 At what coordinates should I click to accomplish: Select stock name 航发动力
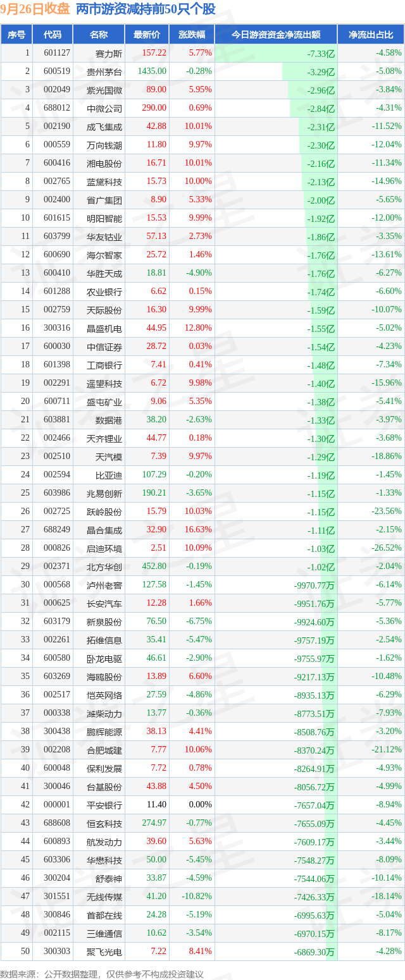(105, 842)
